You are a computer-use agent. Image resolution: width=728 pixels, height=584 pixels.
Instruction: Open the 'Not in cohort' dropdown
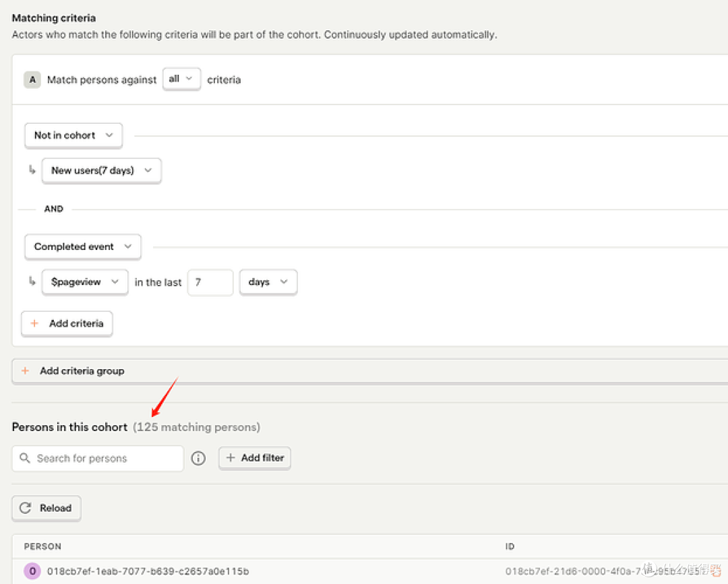point(73,135)
